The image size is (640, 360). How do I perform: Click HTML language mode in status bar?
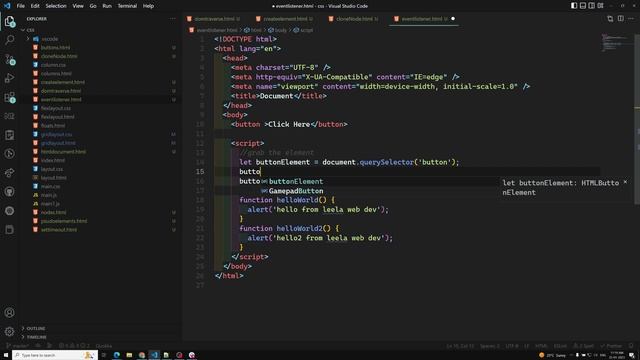541,346
